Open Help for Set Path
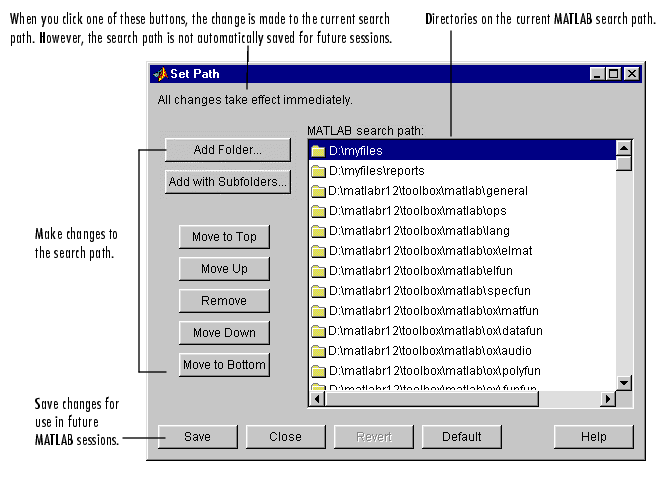 coord(594,437)
